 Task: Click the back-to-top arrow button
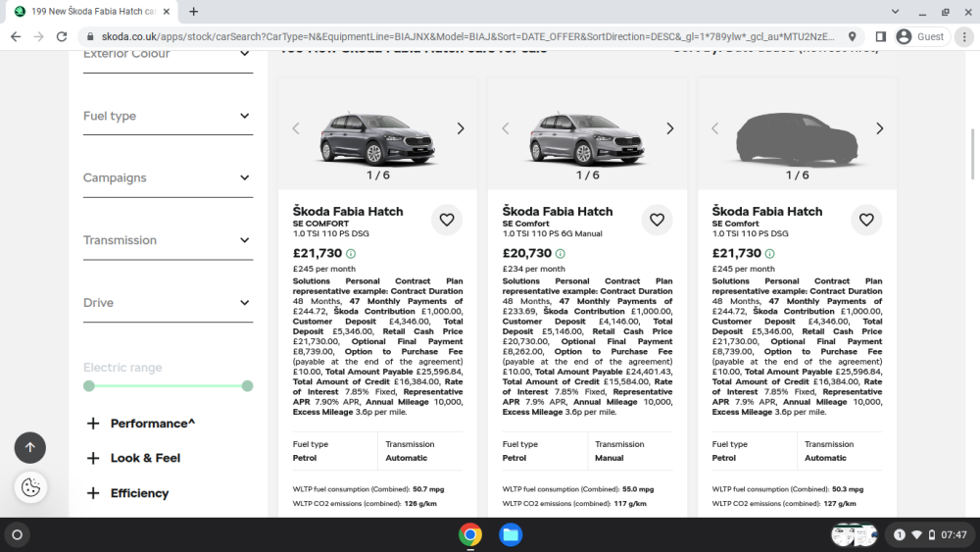pos(30,448)
